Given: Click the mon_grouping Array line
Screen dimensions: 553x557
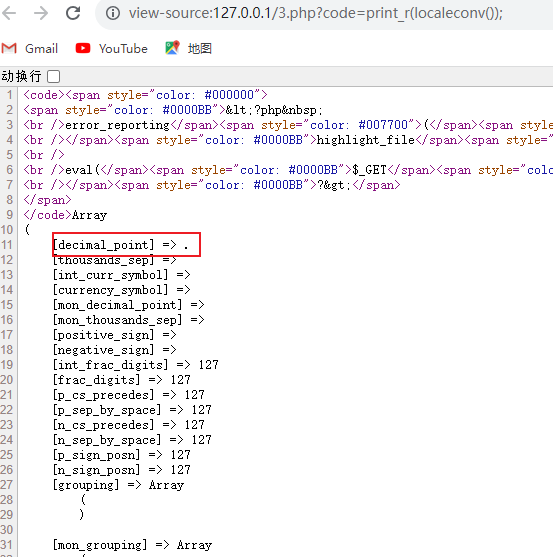Looking at the screenshot, I should [132, 545].
